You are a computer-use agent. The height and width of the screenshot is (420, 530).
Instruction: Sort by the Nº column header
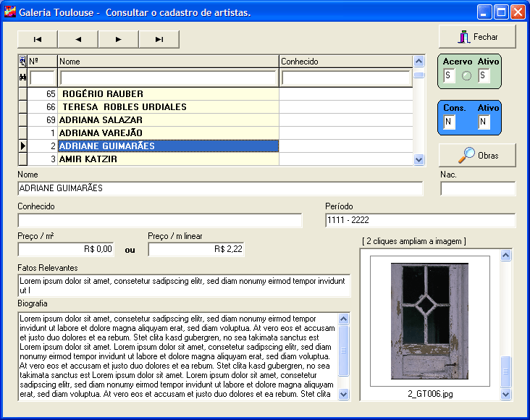43,62
